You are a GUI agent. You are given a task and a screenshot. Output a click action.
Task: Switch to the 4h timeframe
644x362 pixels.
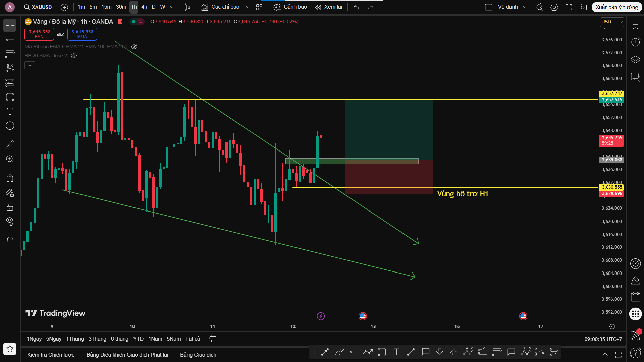tap(144, 7)
